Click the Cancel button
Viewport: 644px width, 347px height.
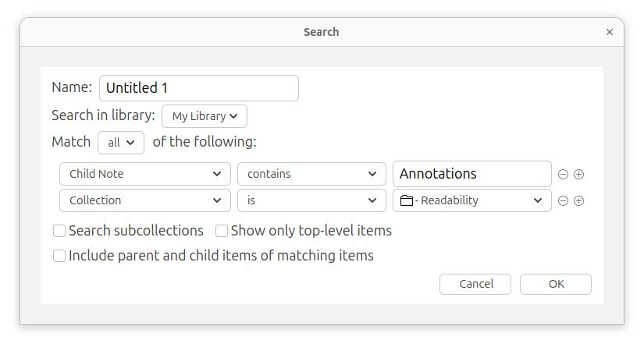coord(475,285)
